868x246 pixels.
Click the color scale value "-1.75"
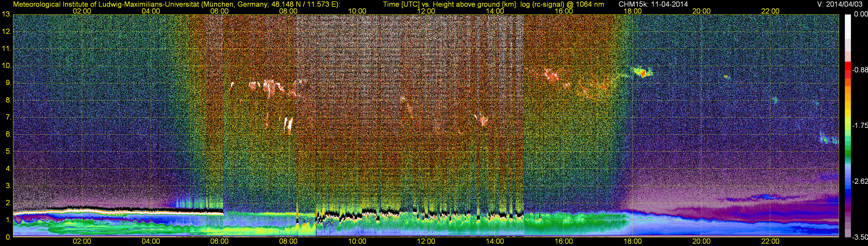point(860,126)
